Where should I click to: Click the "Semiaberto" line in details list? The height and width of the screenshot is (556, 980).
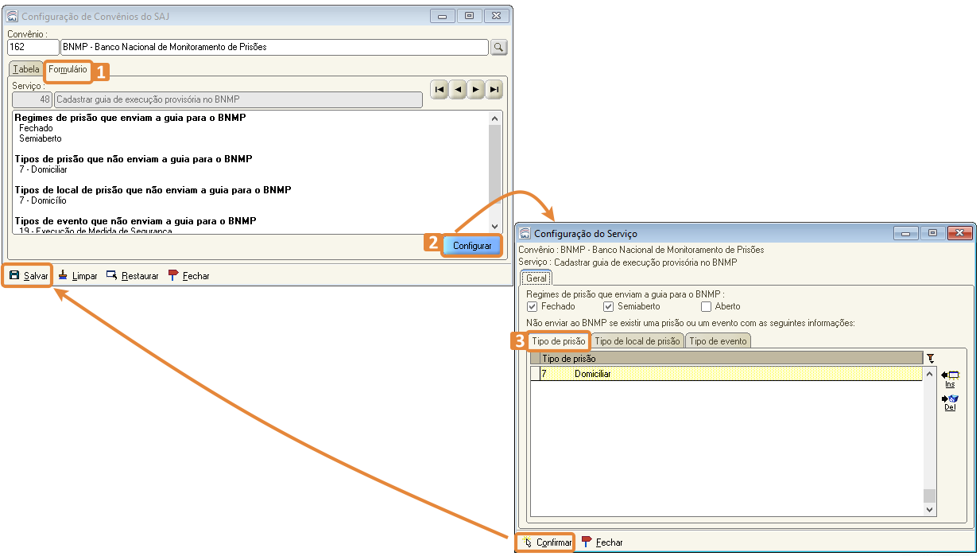pos(40,138)
